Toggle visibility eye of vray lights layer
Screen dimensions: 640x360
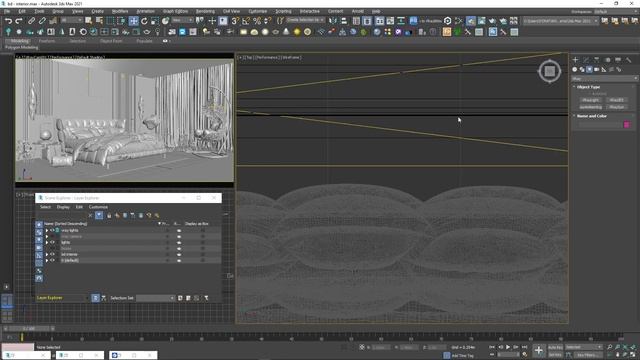(x=52, y=230)
